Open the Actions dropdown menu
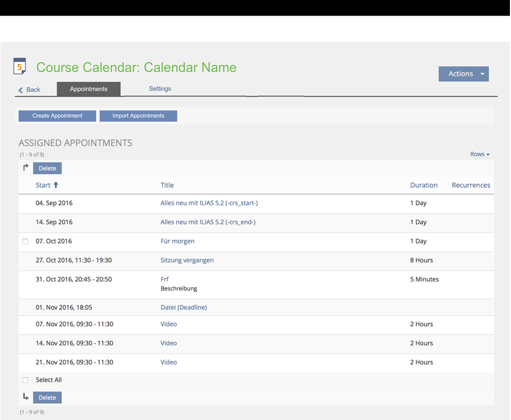Viewport: 511px width, 420px height. (463, 74)
